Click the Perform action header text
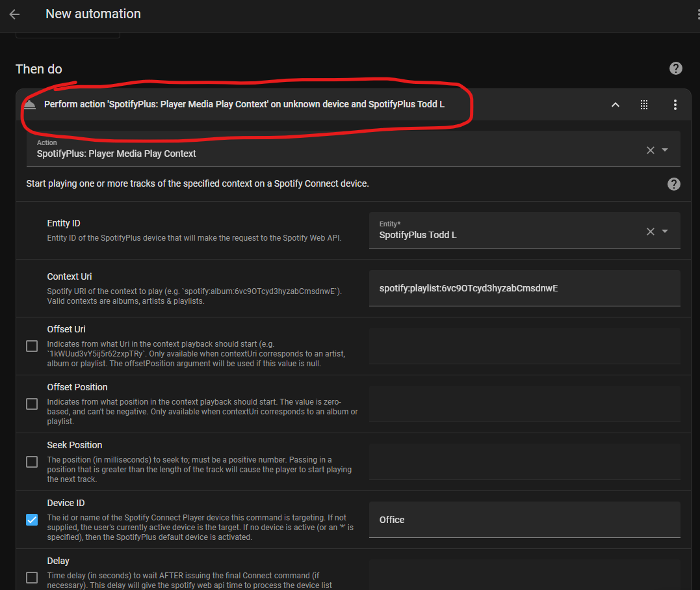This screenshot has height=590, width=700. click(244, 104)
